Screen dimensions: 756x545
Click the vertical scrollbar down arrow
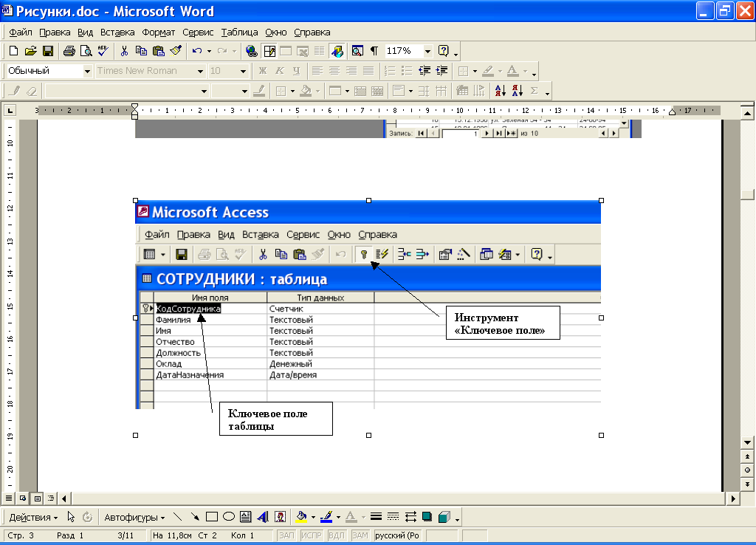pos(747,442)
